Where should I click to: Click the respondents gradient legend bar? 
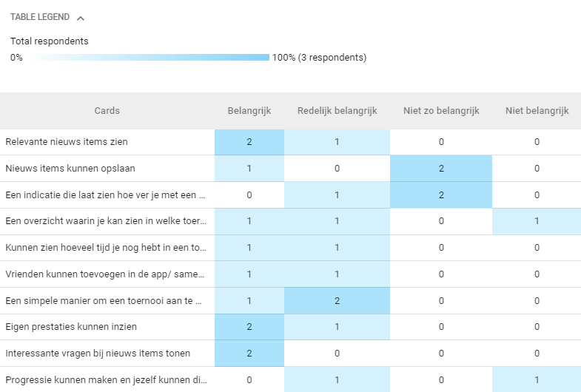147,57
